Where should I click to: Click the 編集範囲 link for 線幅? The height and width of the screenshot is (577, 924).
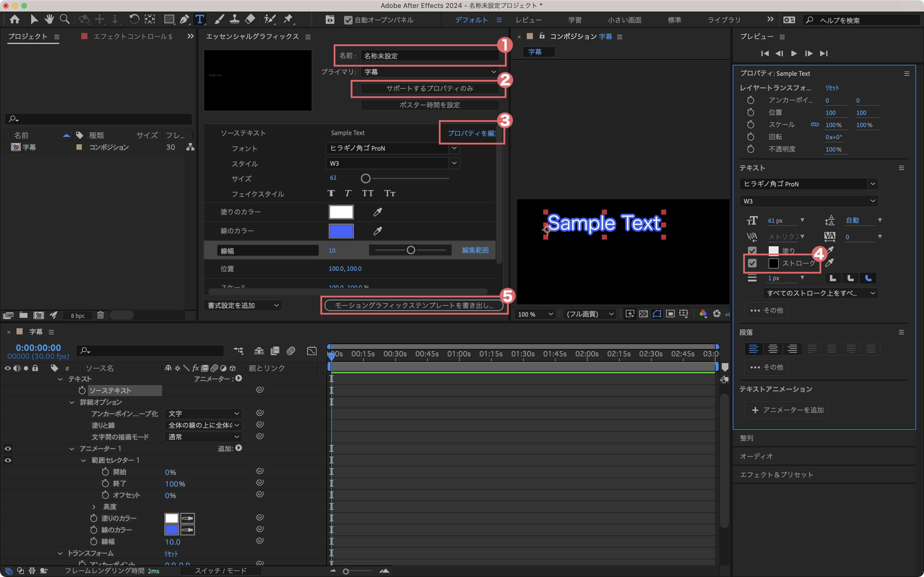click(x=475, y=250)
